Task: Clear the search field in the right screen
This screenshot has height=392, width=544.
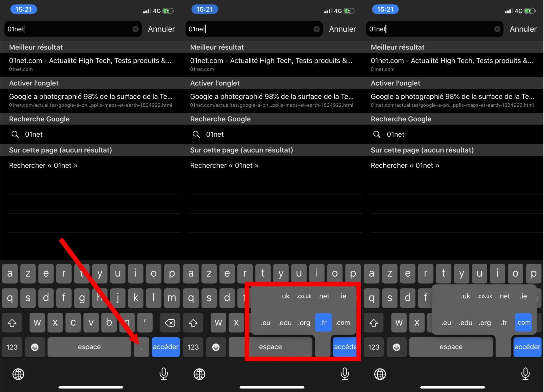Action: 497,29
